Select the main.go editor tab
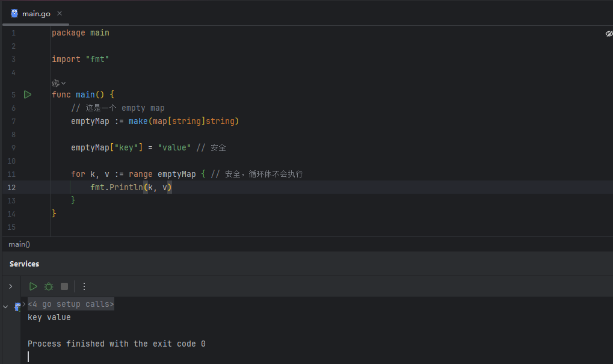This screenshot has height=364, width=613. tap(36, 14)
